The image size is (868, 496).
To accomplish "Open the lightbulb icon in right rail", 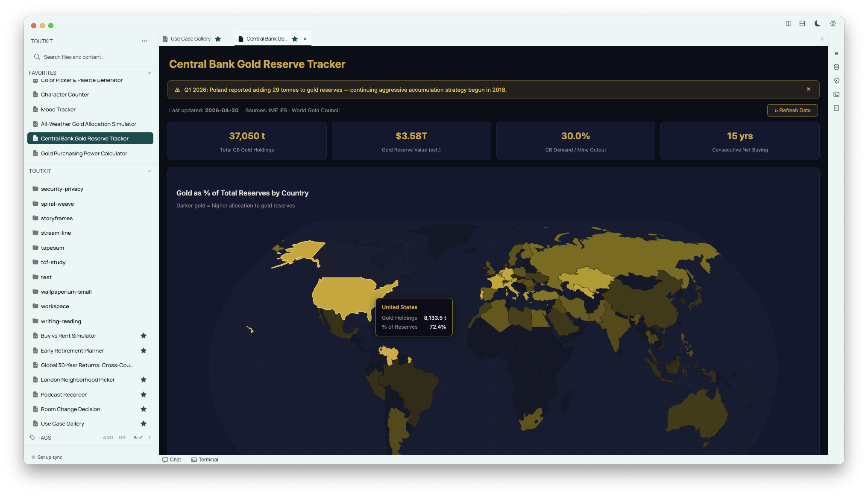I will tap(836, 81).
